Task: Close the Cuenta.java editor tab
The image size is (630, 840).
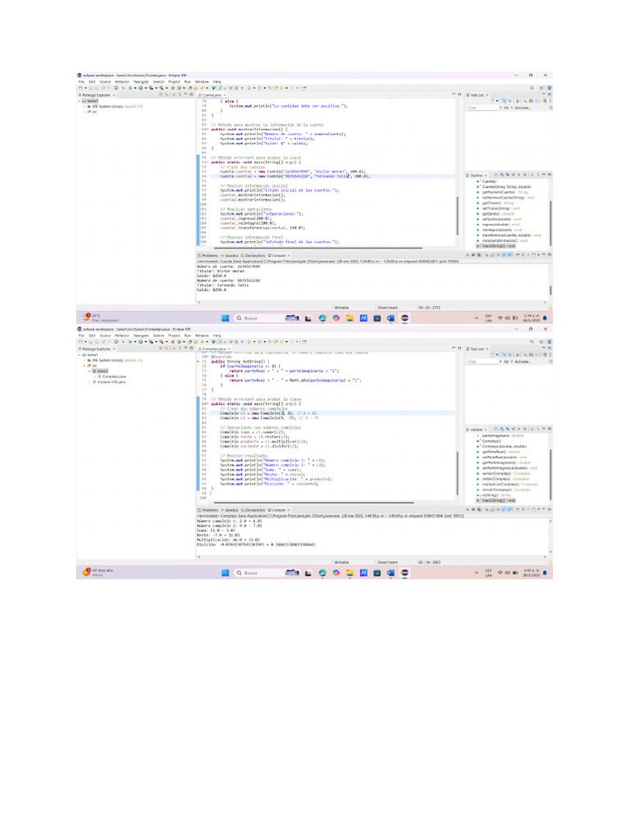Action: coord(224,95)
